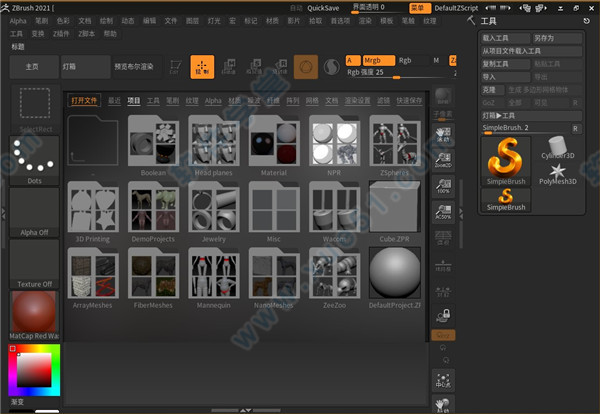Open the Alpha menu in menu bar
Image resolution: width=600 pixels, height=414 pixels.
click(x=18, y=20)
